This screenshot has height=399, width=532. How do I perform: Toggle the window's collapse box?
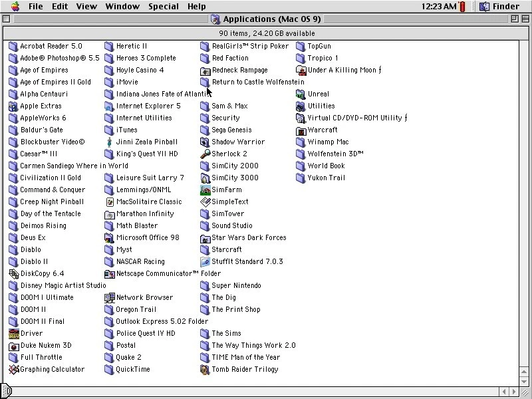(525, 19)
